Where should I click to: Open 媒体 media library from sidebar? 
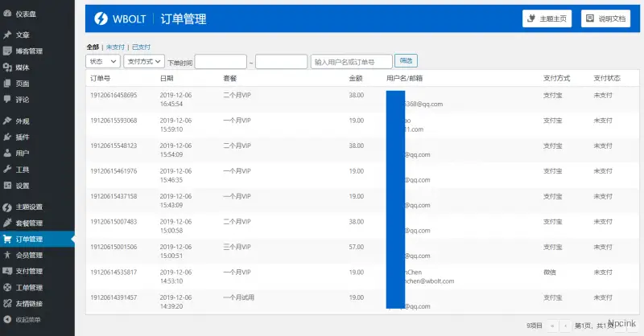(22, 68)
